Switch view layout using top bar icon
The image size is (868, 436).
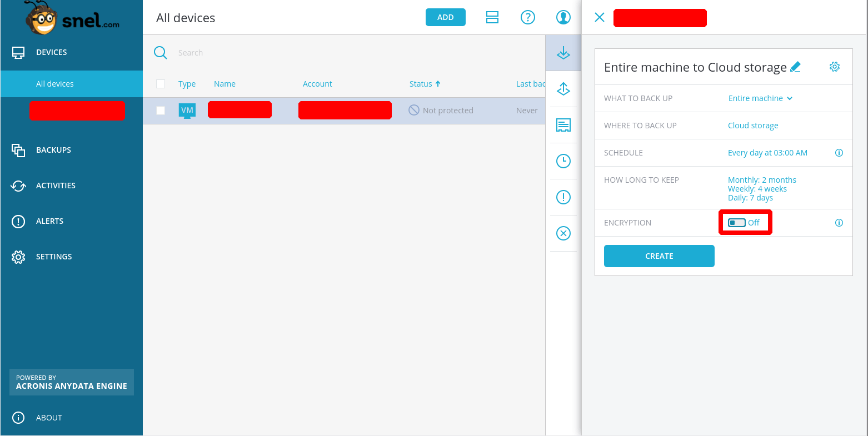[492, 17]
